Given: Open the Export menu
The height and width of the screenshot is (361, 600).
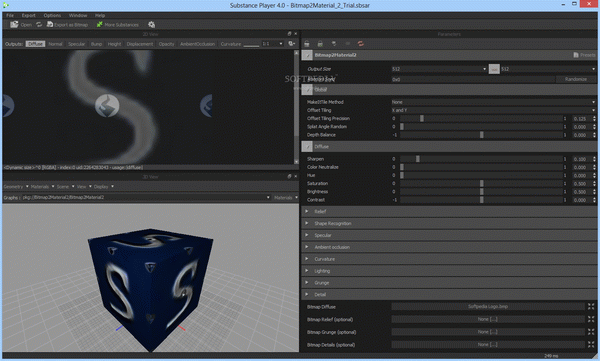Looking at the screenshot, I should pos(29,15).
